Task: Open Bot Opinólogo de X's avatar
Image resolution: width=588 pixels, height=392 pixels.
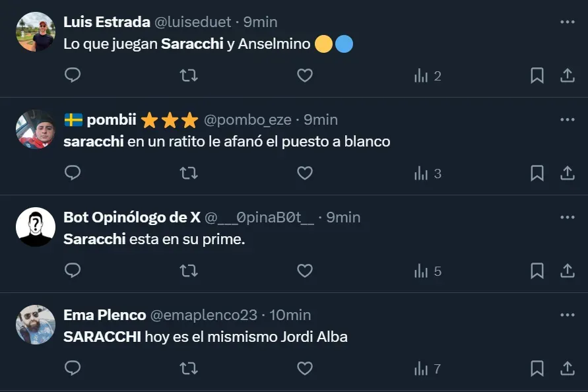Action: tap(36, 227)
